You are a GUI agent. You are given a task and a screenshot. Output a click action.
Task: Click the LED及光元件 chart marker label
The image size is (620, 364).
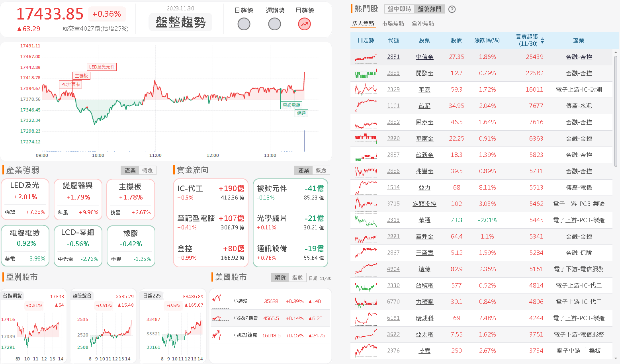[102, 67]
